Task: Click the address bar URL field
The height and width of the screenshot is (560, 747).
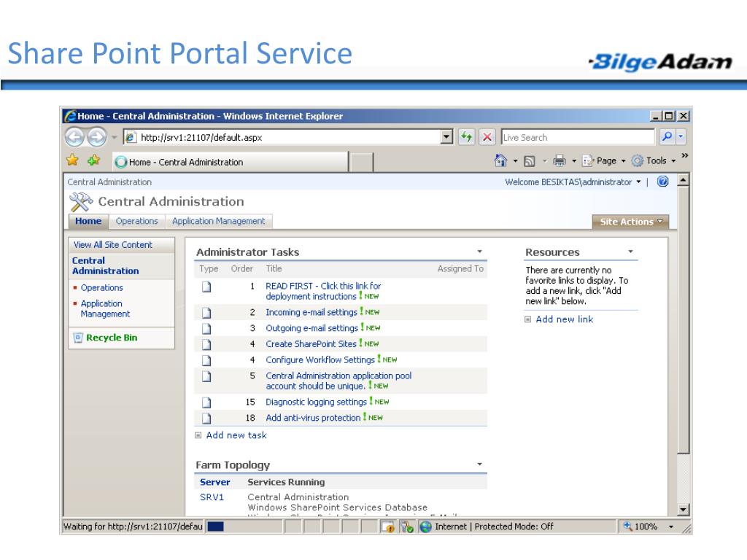Action: pos(288,137)
